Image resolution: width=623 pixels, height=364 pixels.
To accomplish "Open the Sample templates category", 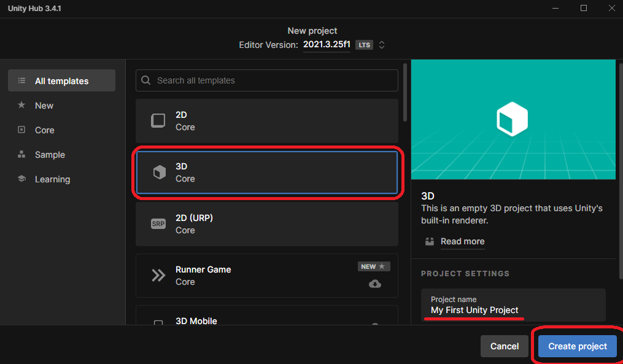I will (x=50, y=155).
